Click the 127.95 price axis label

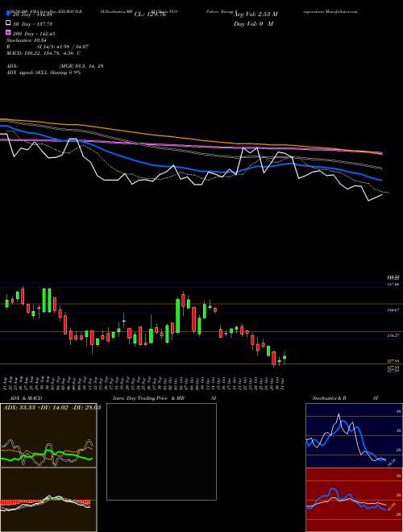(x=393, y=361)
